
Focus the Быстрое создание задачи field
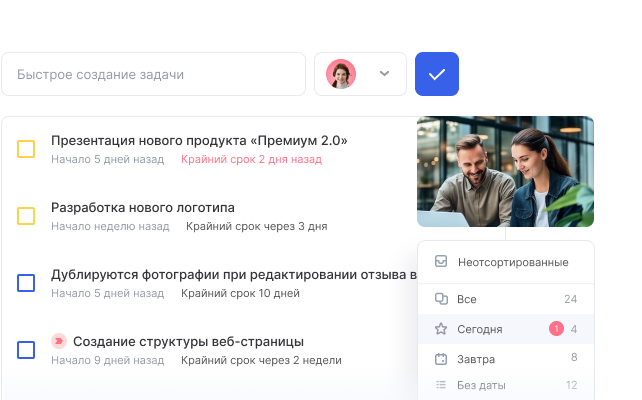coord(153,74)
